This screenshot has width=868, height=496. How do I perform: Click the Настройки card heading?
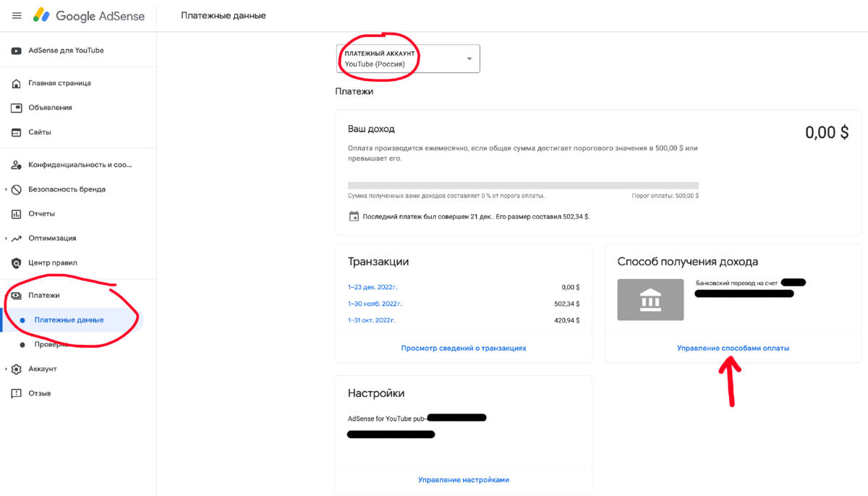coord(376,393)
